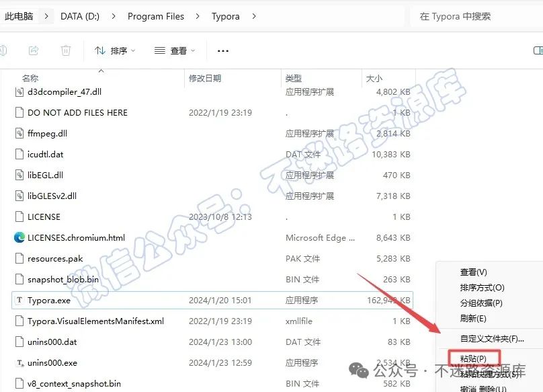Expand chevron after Program Files breadcrumb
Image resolution: width=543 pixels, height=392 pixels.
[x=198, y=16]
